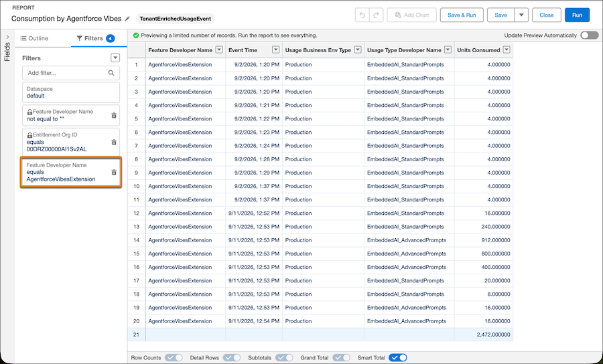Click the 20.000000 units cell

[x=483, y=280]
